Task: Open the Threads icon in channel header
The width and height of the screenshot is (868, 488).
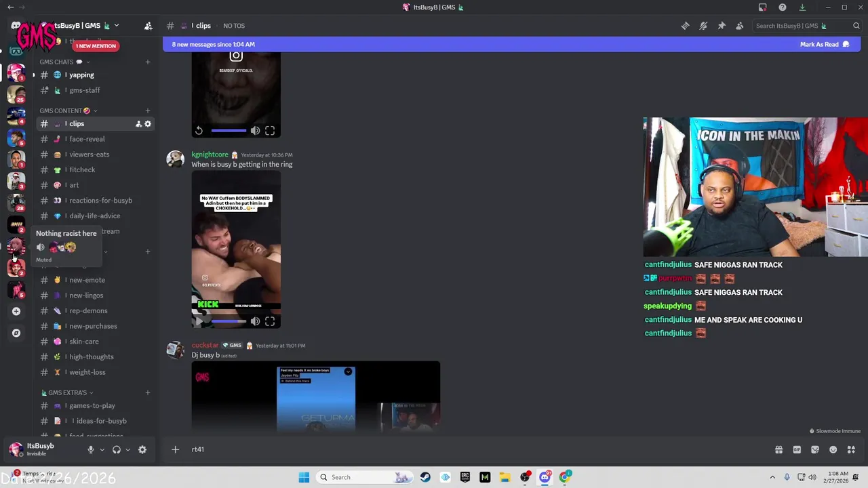Action: click(685, 26)
